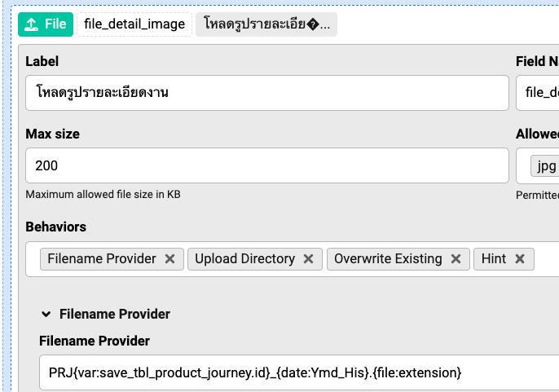Select the jpg tag in allowed types
The height and width of the screenshot is (392, 559).
pyautogui.click(x=544, y=166)
